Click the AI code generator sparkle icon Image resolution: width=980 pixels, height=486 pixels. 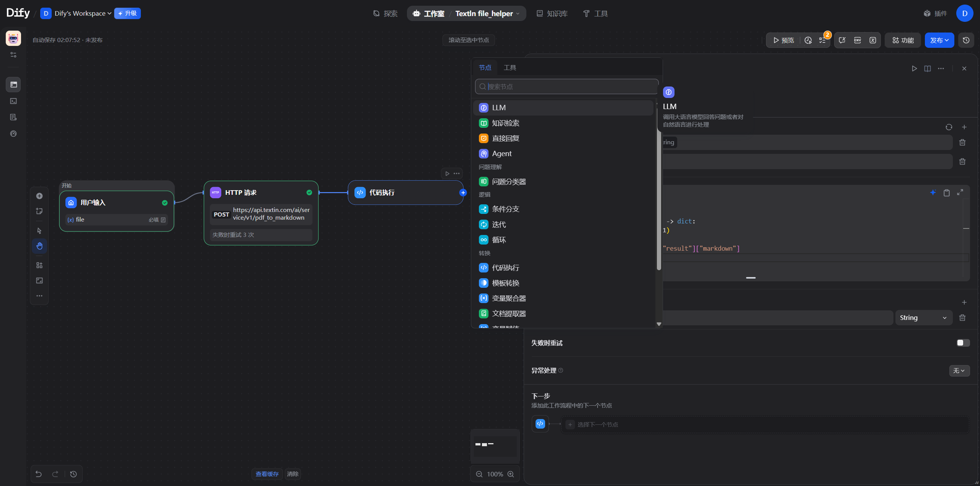coord(933,192)
